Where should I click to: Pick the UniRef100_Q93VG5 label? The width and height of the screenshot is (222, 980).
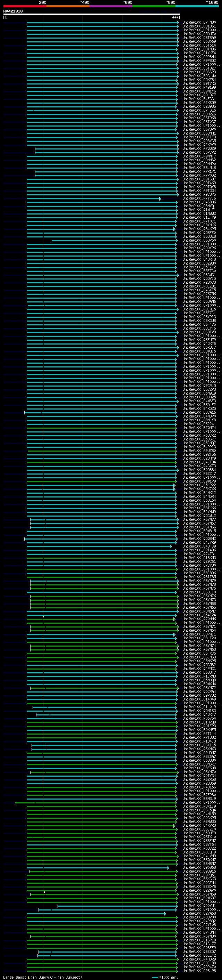199,141
